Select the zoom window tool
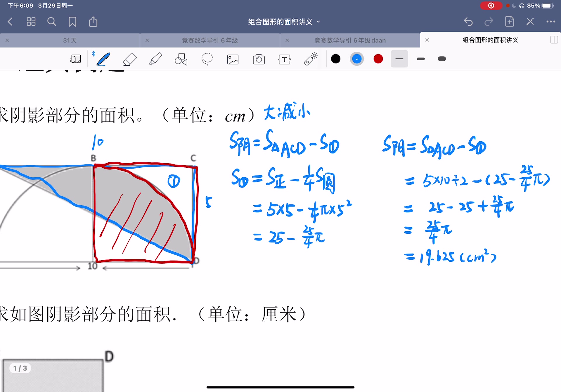 tap(76, 59)
